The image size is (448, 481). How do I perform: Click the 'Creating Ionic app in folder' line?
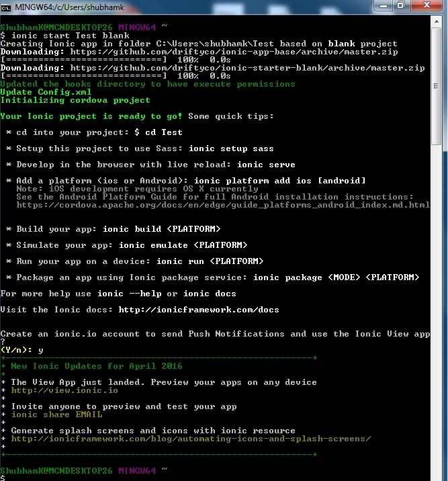(199, 44)
